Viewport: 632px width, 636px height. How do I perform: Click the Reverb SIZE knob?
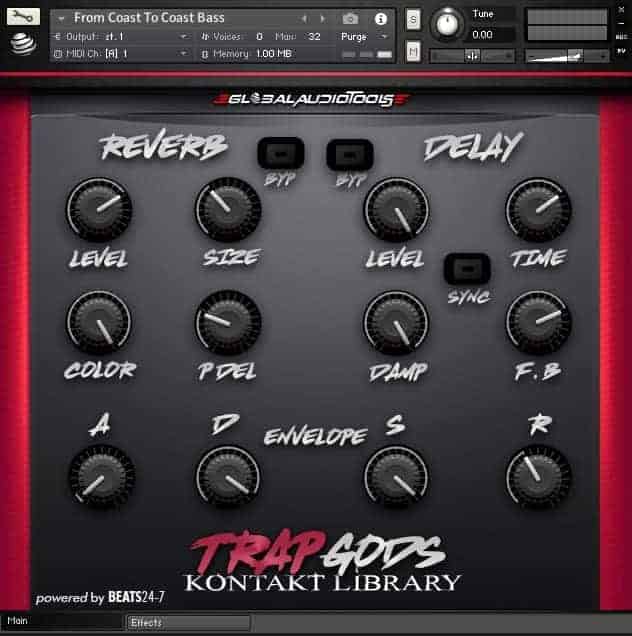pos(228,209)
